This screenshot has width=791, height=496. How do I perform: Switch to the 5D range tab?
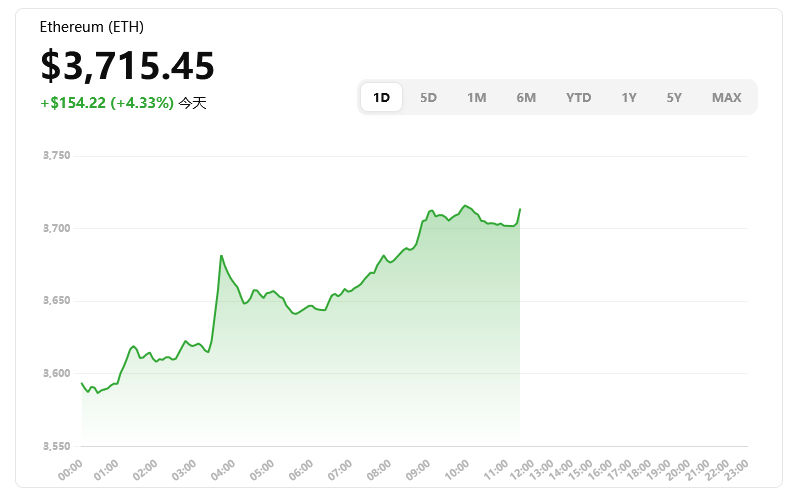428,97
